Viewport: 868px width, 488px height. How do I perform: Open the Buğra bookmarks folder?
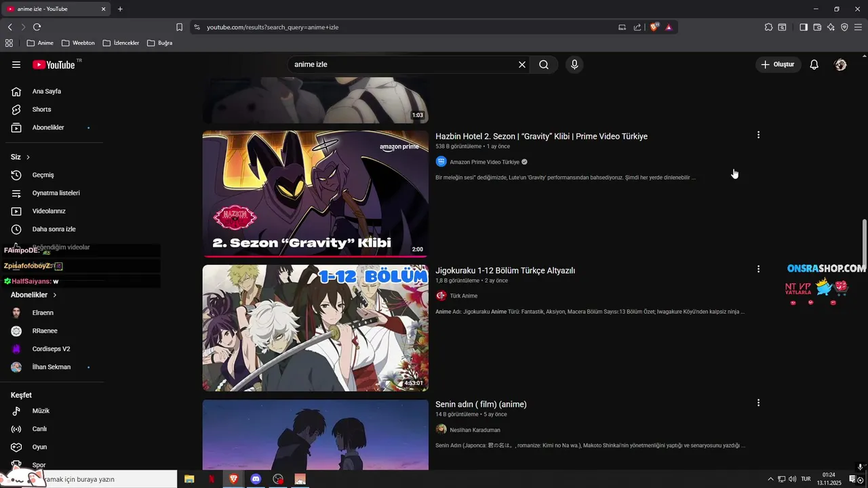click(159, 43)
